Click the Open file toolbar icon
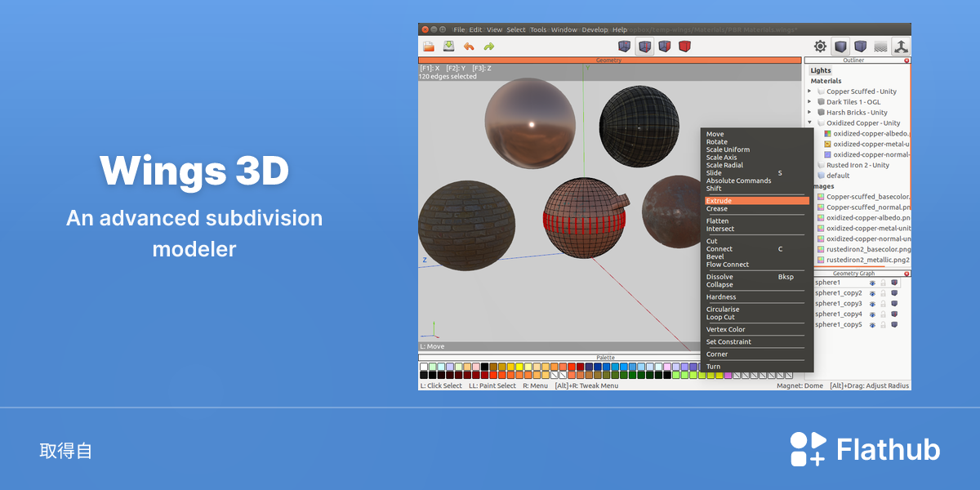The image size is (980, 490). [429, 47]
